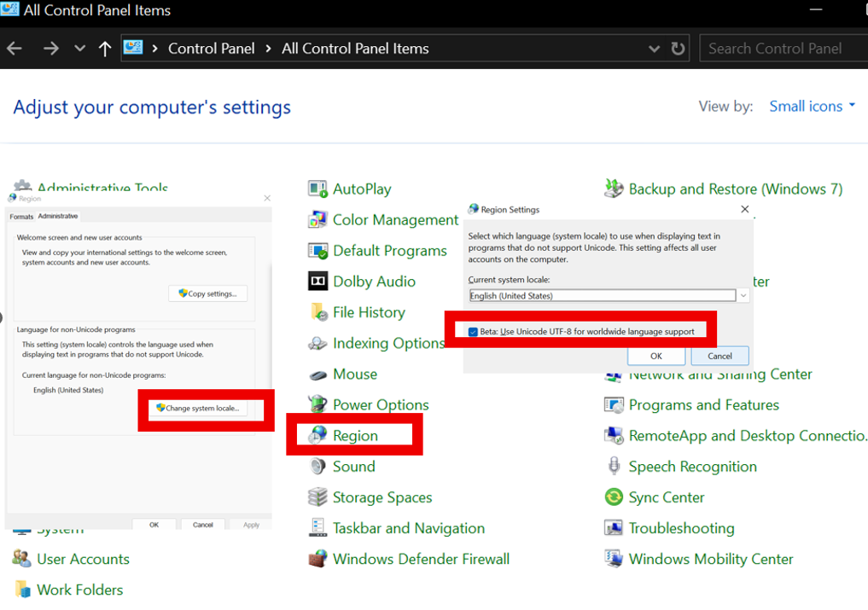Open the Network and Sharing Center link
Image resolution: width=868 pixels, height=610 pixels.
(720, 375)
